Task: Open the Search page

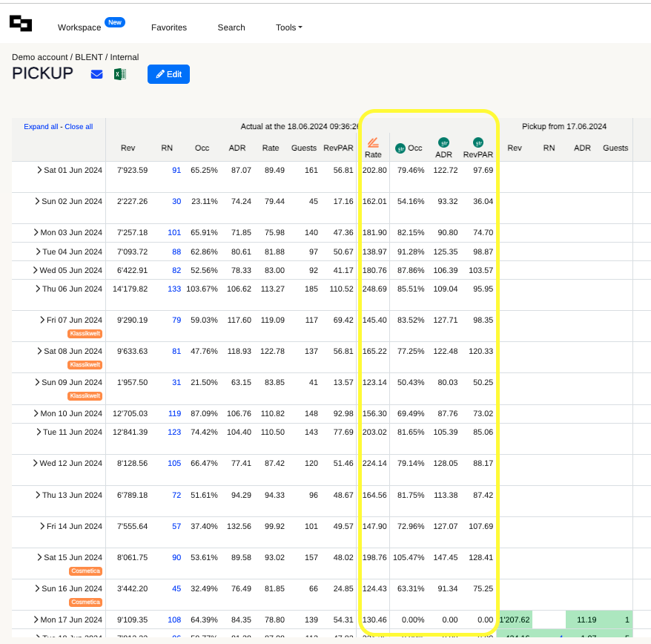Action: (231, 27)
